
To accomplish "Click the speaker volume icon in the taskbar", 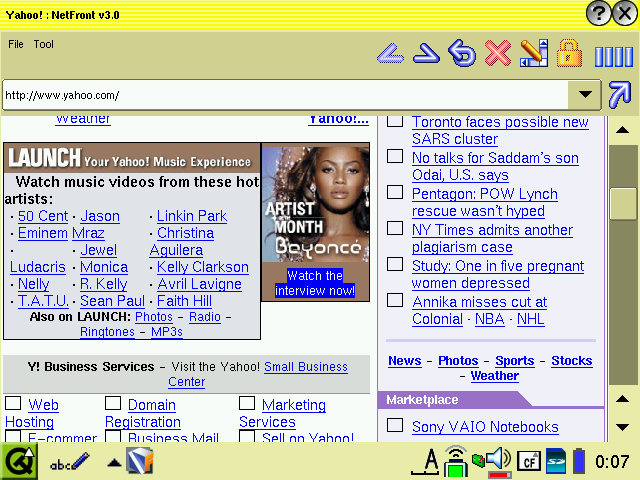I will pyautogui.click(x=497, y=460).
